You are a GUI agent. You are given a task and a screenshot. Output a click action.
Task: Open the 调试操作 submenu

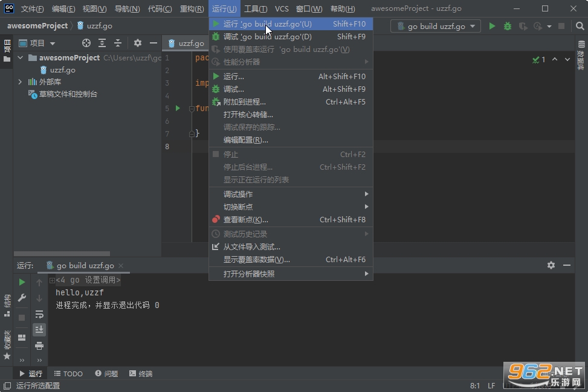point(291,194)
